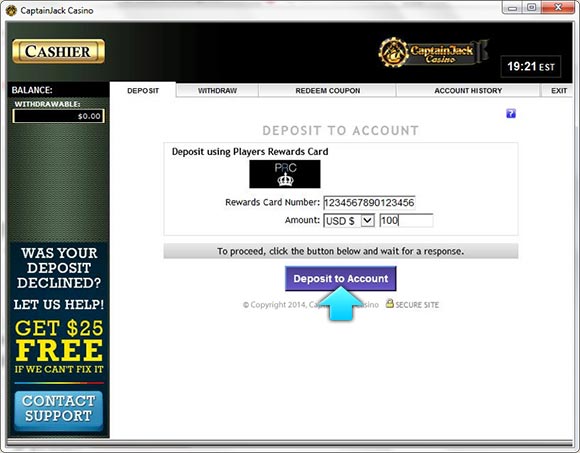Click the CaptainJack Casino logo in header
Viewport: 580px width, 453px height.
(433, 53)
